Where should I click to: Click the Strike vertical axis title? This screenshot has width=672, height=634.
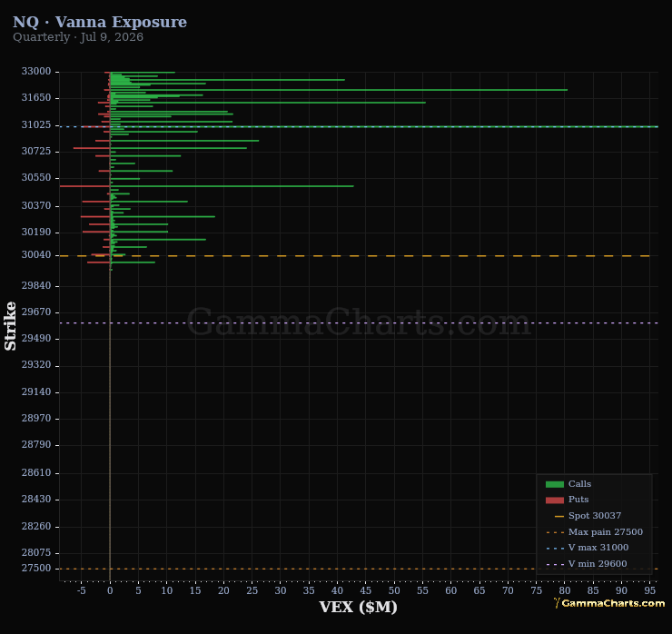coord(10,326)
